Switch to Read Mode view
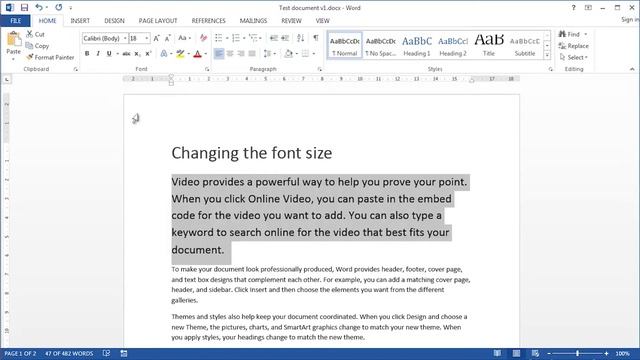The height and width of the screenshot is (360, 640). [x=497, y=353]
